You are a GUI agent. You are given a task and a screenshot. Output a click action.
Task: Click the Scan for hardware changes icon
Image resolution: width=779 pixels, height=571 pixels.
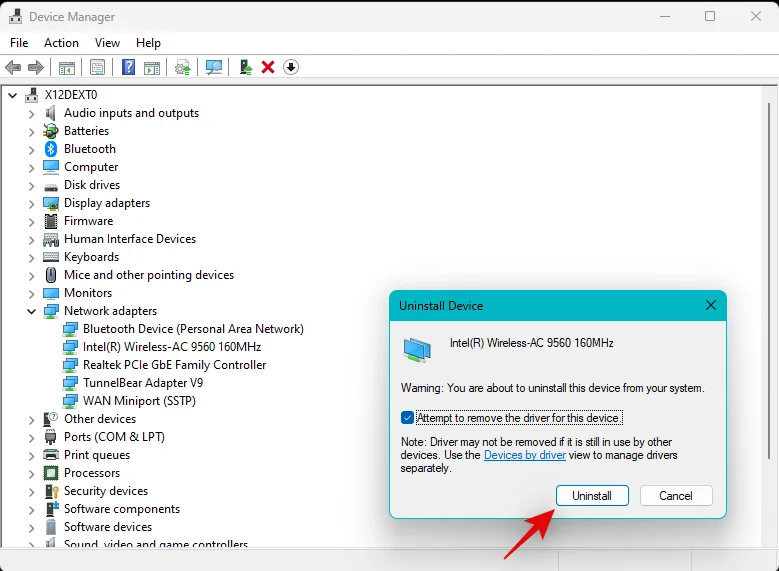214,67
